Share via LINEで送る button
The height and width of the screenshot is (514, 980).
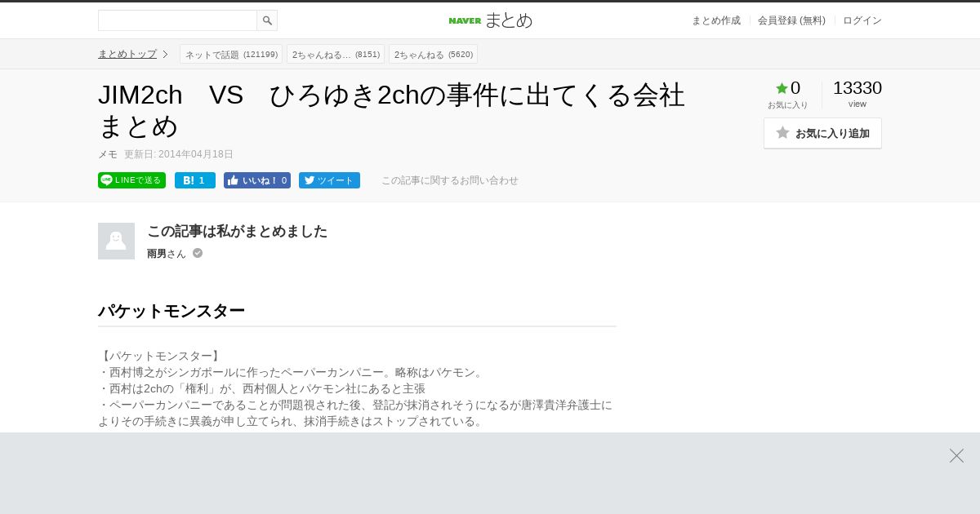click(131, 180)
